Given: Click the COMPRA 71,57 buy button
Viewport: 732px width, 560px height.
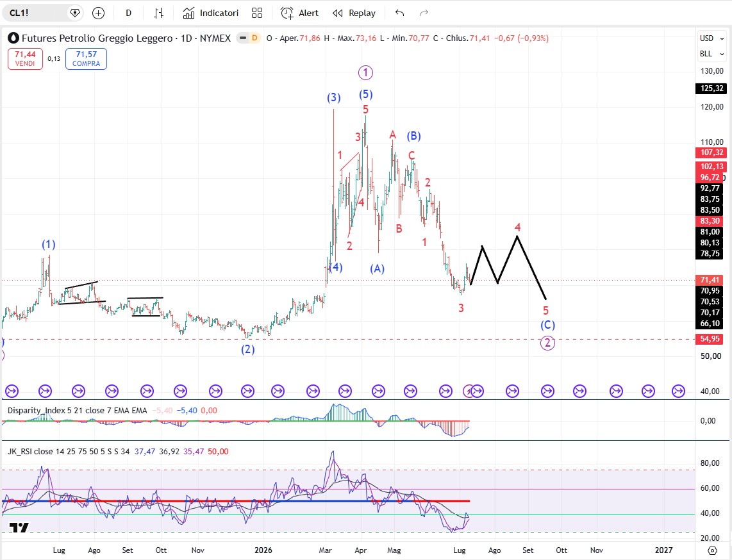Looking at the screenshot, I should point(87,59).
